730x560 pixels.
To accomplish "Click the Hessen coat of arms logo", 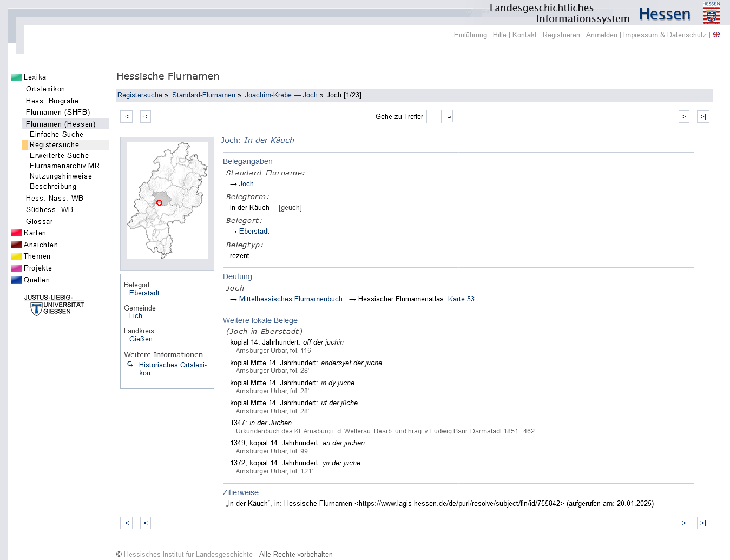I will click(x=711, y=14).
